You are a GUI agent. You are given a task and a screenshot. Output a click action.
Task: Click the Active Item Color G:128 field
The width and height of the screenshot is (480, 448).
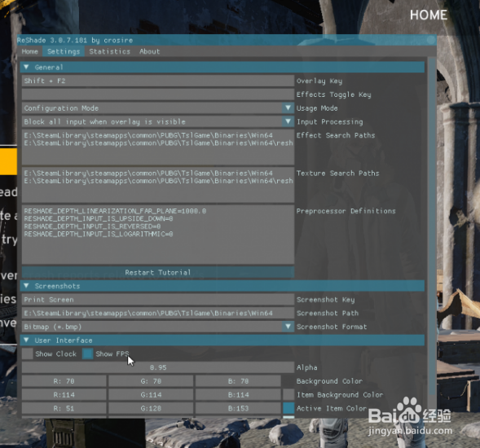(x=151, y=409)
